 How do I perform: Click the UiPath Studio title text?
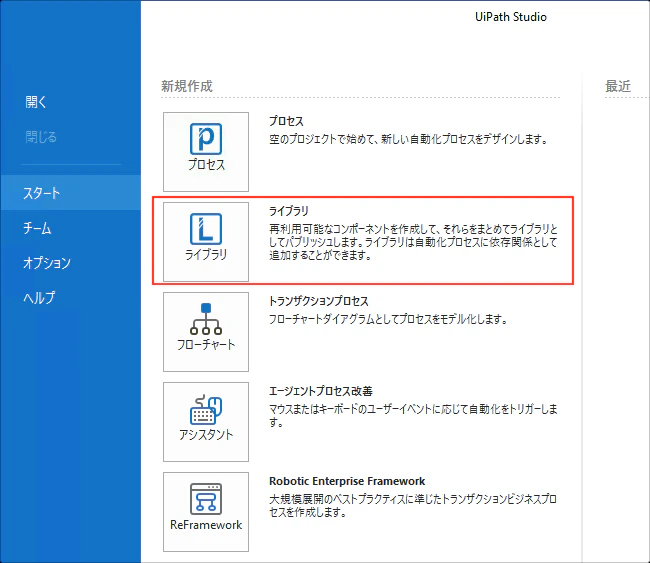pyautogui.click(x=511, y=17)
